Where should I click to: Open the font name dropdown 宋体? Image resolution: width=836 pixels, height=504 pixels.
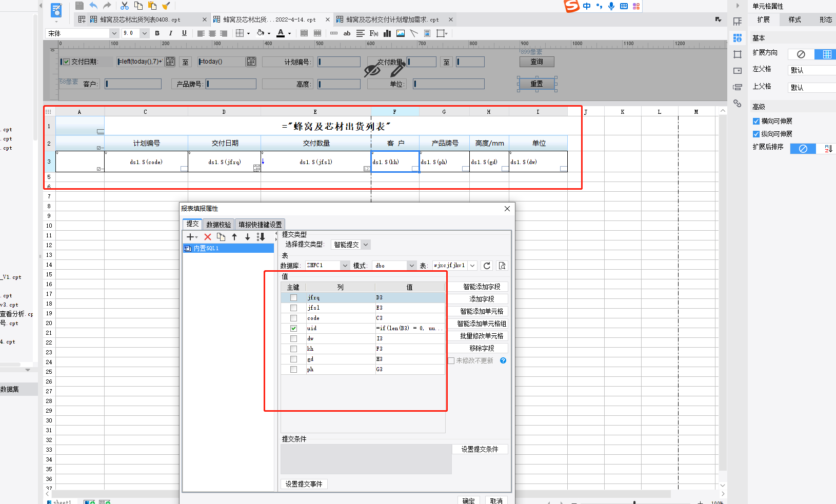tap(114, 33)
